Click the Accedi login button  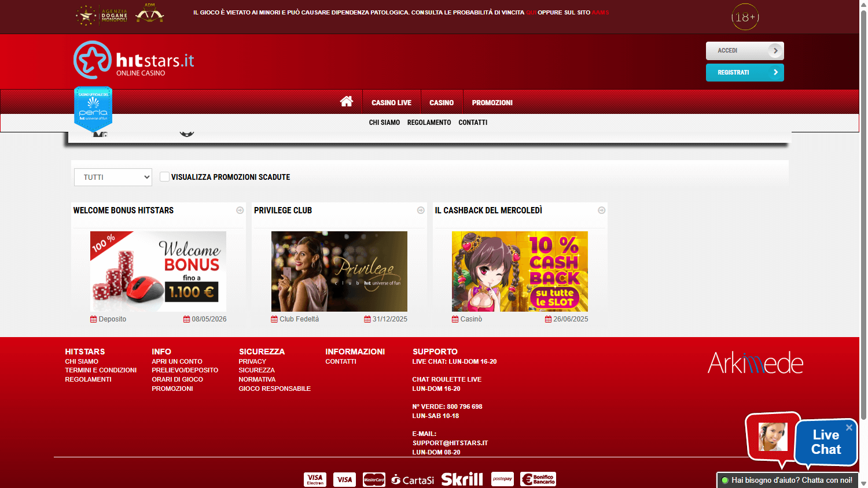[x=745, y=51]
